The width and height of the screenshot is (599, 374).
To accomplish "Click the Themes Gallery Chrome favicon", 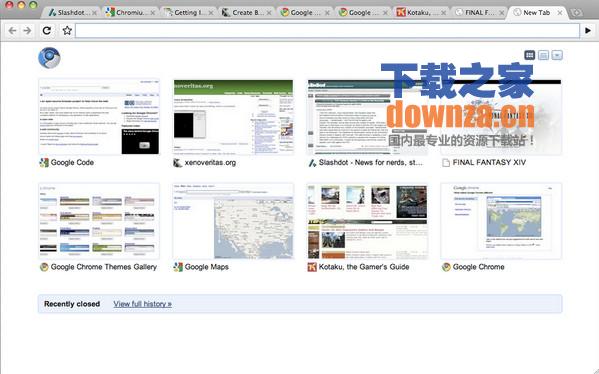I will click(x=44, y=267).
